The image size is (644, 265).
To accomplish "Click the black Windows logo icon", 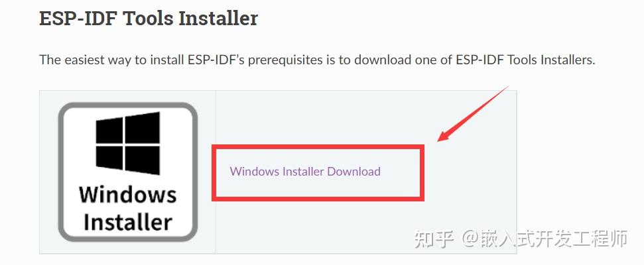I will click(x=128, y=142).
